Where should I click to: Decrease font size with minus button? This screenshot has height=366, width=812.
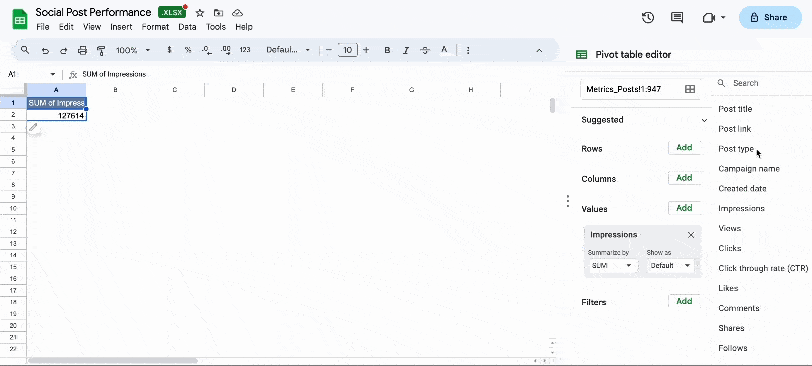[328, 50]
